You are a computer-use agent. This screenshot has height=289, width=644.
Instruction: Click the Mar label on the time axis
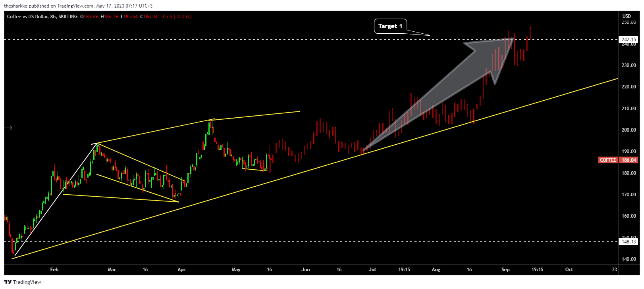click(112, 270)
